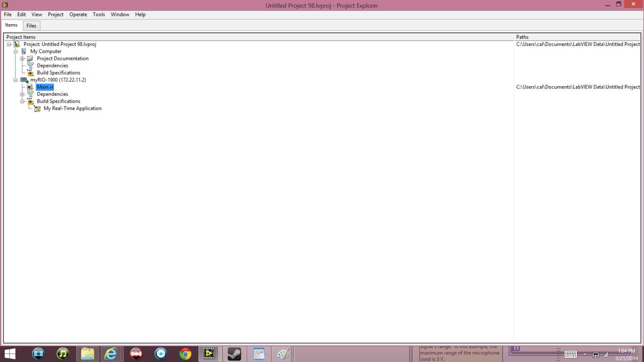Select myRIO-1900 (172.22.11.2) item
Image resolution: width=644 pixels, height=362 pixels.
click(x=58, y=80)
